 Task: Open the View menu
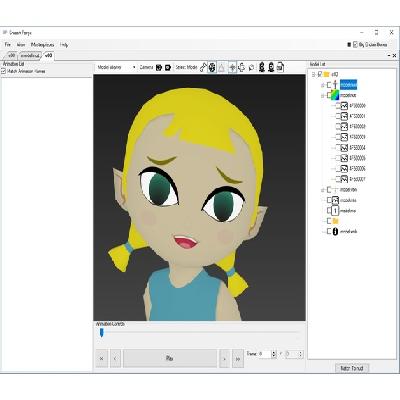pos(21,44)
